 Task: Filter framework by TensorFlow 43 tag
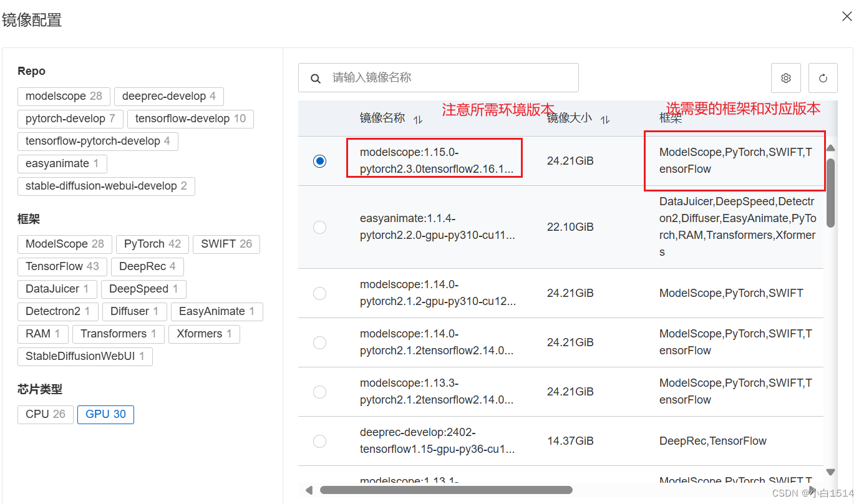click(x=62, y=266)
